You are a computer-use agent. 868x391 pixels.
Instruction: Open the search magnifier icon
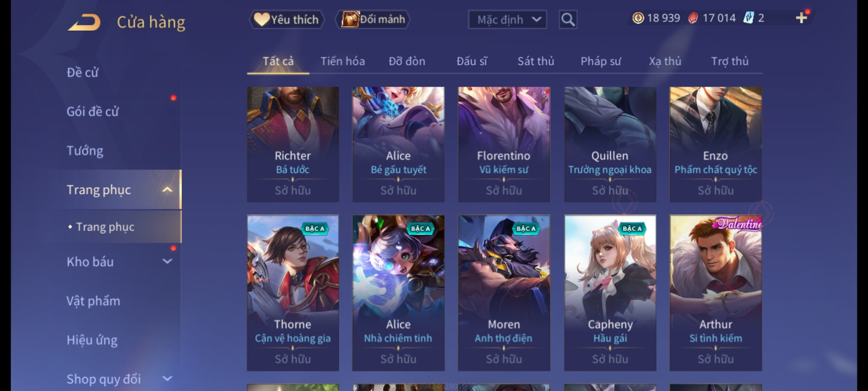point(568,20)
